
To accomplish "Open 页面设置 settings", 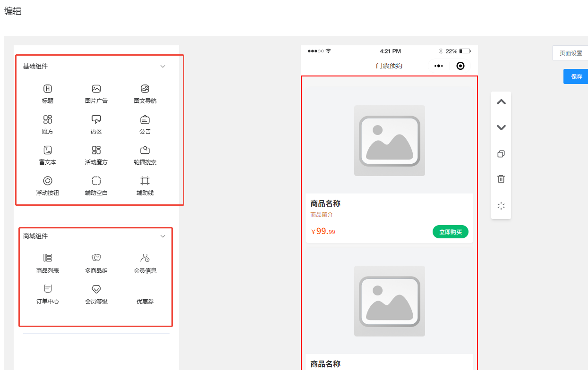I will 571,53.
